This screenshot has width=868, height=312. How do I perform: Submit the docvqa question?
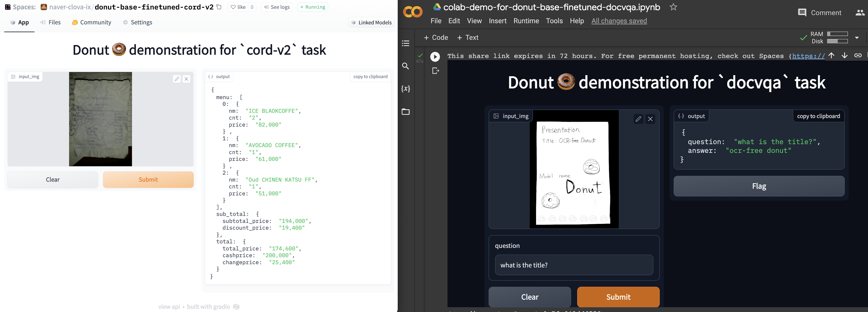[x=618, y=297]
